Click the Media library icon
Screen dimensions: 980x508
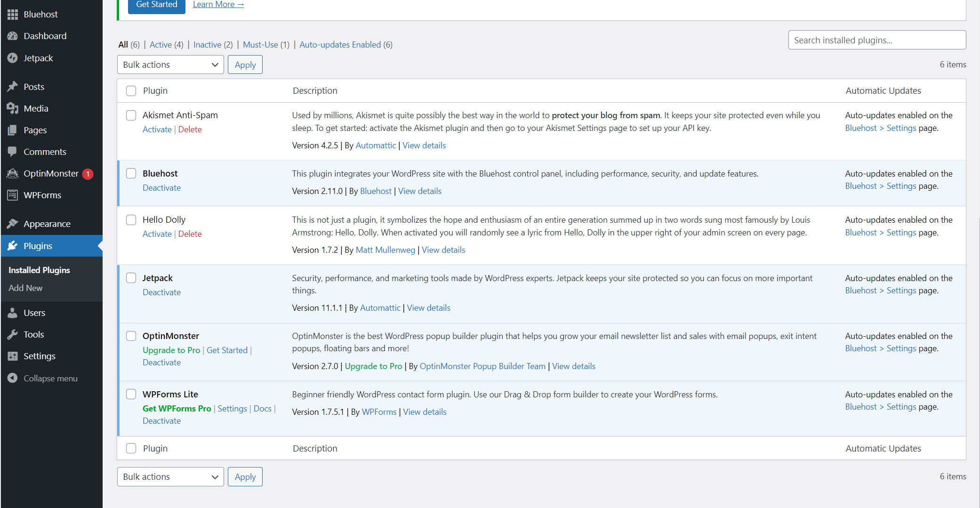point(13,108)
